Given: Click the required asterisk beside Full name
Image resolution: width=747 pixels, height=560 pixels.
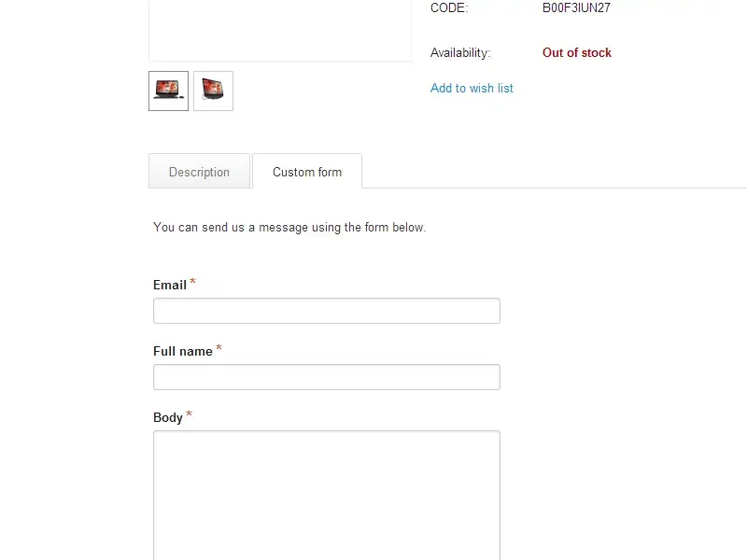Looking at the screenshot, I should 219,348.
